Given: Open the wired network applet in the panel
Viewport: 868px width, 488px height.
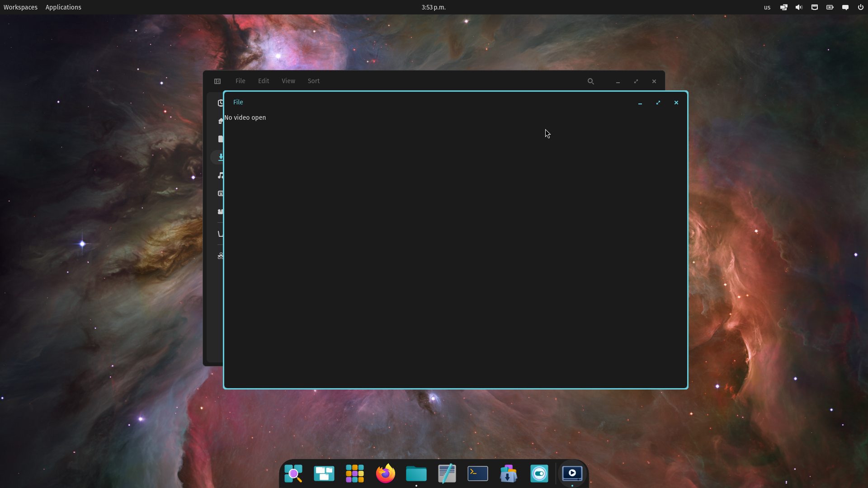Looking at the screenshot, I should click(815, 7).
